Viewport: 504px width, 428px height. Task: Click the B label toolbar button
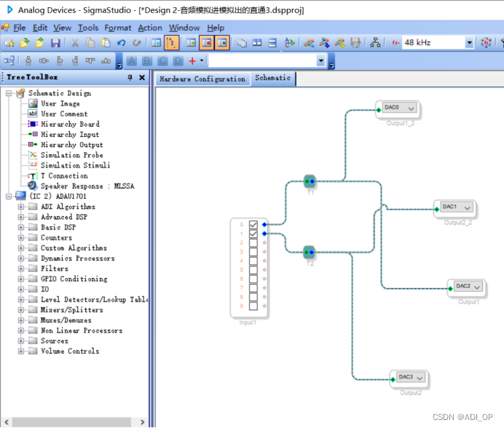click(x=147, y=60)
